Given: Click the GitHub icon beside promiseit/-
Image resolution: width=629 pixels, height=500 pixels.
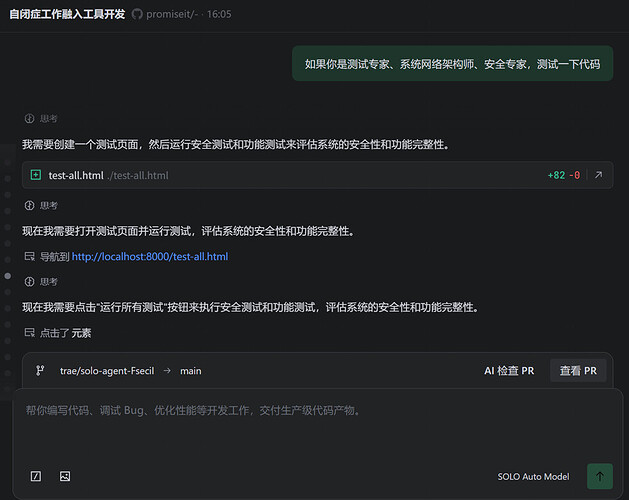Looking at the screenshot, I should (x=137, y=14).
